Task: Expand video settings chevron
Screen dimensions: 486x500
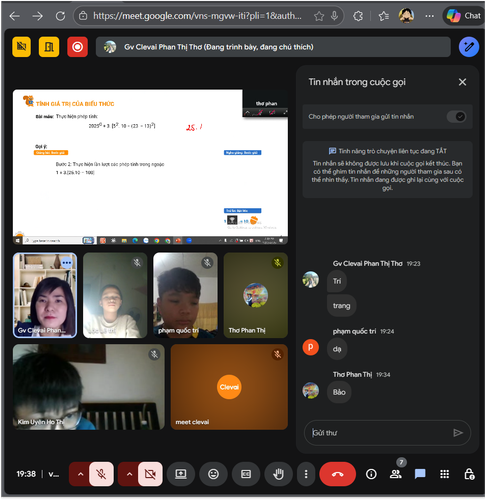Action: click(129, 474)
